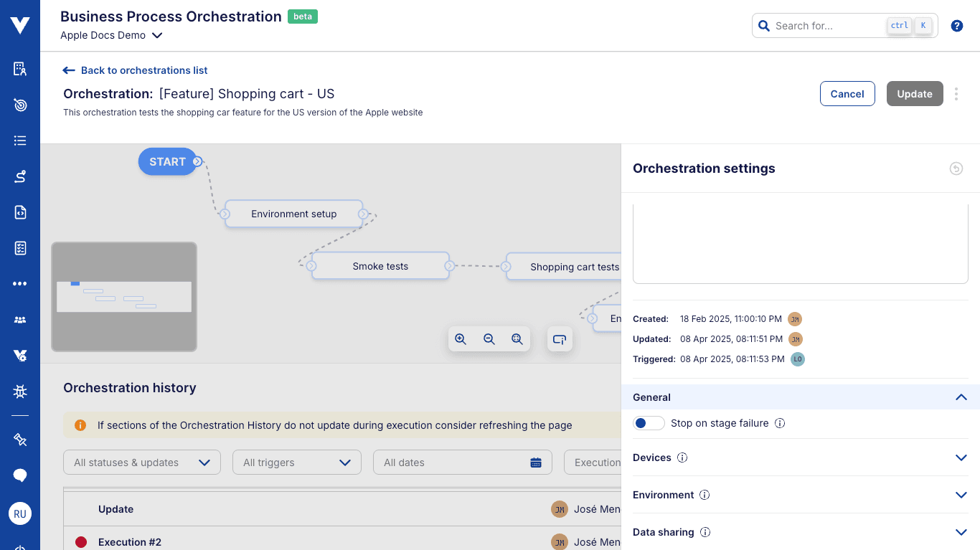
Task: Click Back to orchestrations list
Action: (135, 70)
